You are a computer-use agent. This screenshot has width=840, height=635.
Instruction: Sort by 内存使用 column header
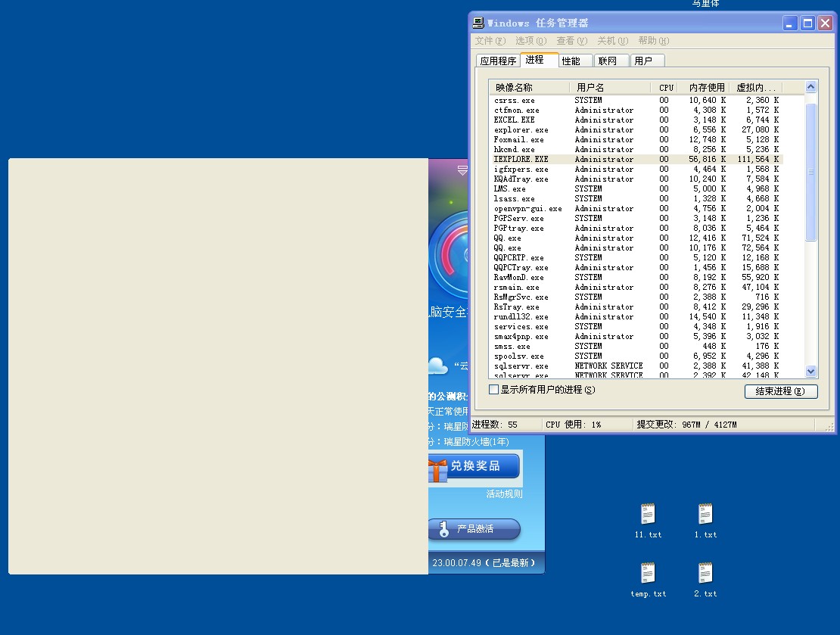(x=705, y=87)
